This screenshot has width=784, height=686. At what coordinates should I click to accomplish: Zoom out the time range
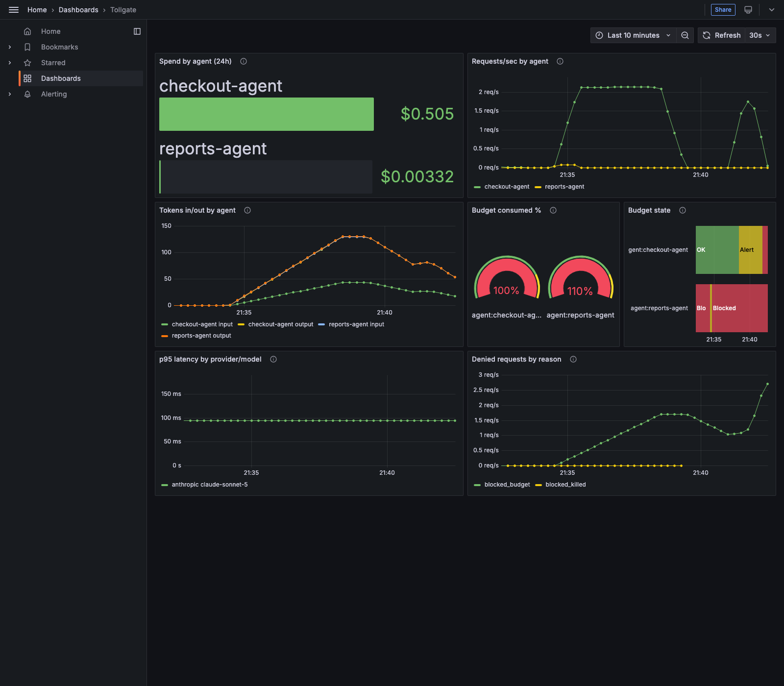[685, 35]
